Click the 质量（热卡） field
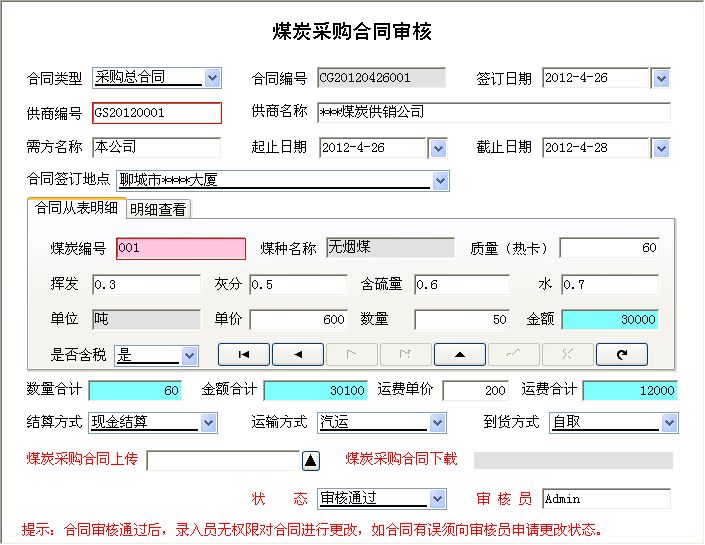 (x=610, y=247)
